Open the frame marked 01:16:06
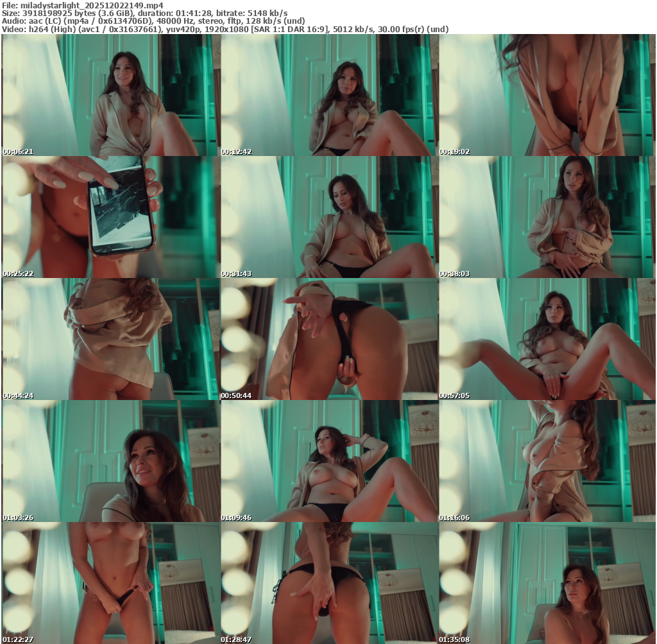The width and height of the screenshot is (657, 644). [547, 461]
